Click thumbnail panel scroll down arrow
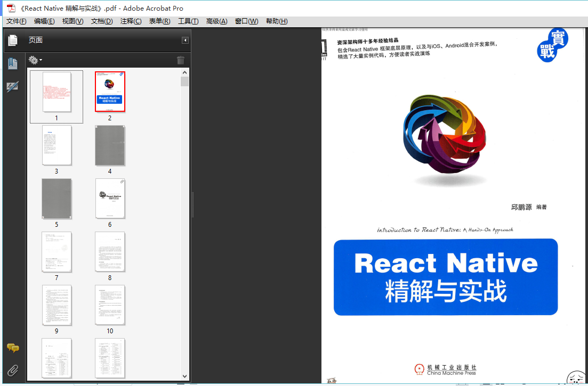The height and width of the screenshot is (386, 588). point(184,376)
